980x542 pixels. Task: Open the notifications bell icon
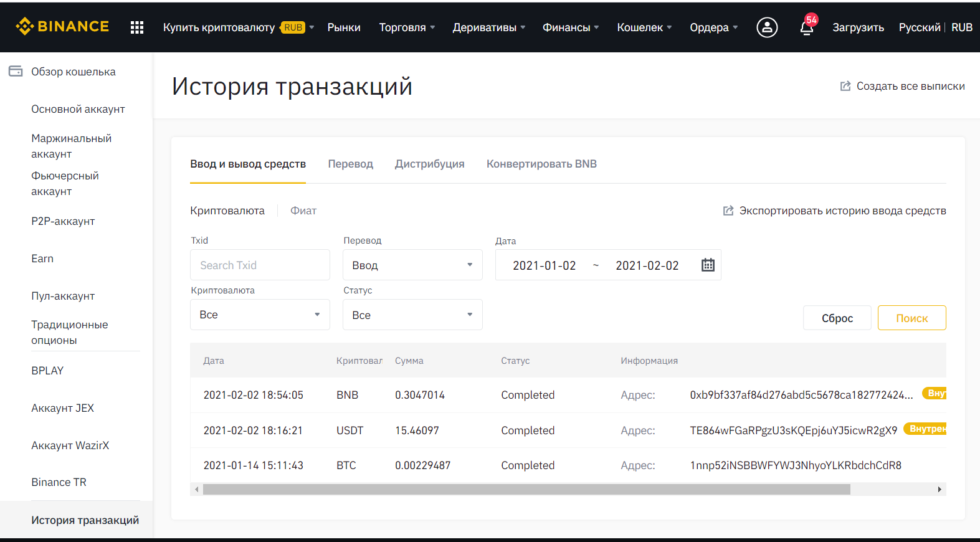(x=807, y=27)
